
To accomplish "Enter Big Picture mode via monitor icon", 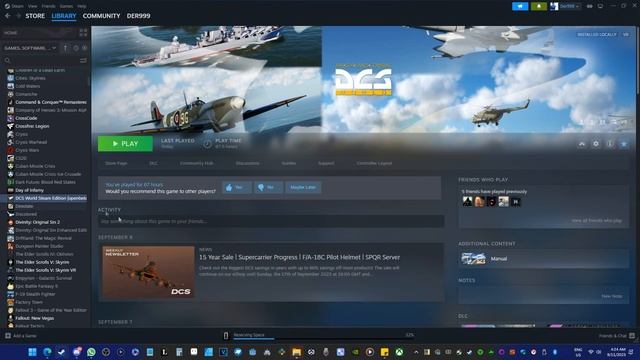I will (x=600, y=6).
